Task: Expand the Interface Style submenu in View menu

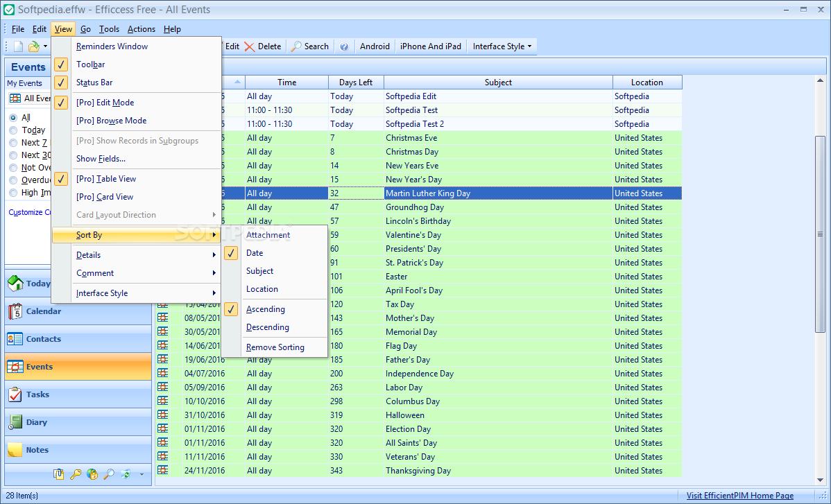Action: pyautogui.click(x=136, y=293)
